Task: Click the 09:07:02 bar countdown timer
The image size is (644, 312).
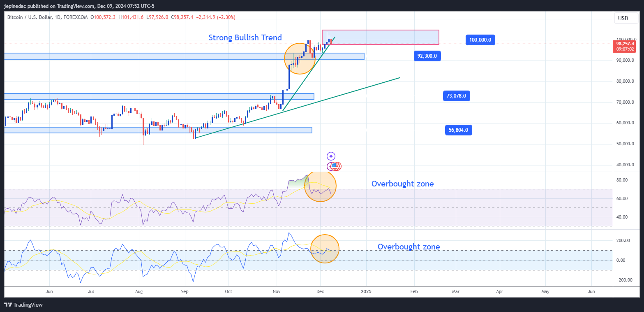Action: [x=625, y=49]
